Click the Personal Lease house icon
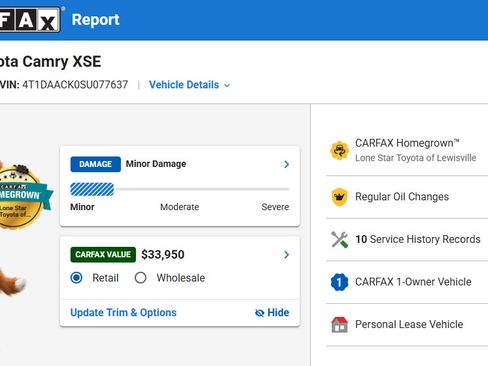This screenshot has height=366, width=488. pos(339,324)
